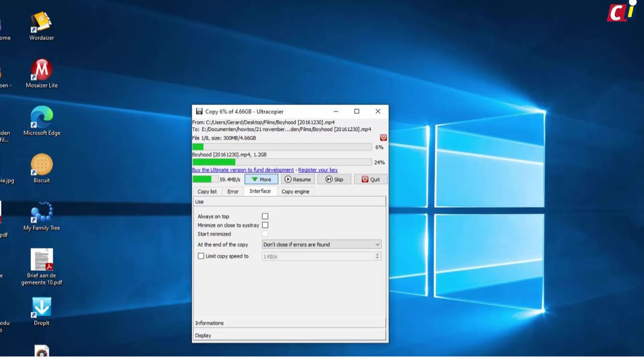The height and width of the screenshot is (362, 644).
Task: Open the Register your key link
Action: 318,170
